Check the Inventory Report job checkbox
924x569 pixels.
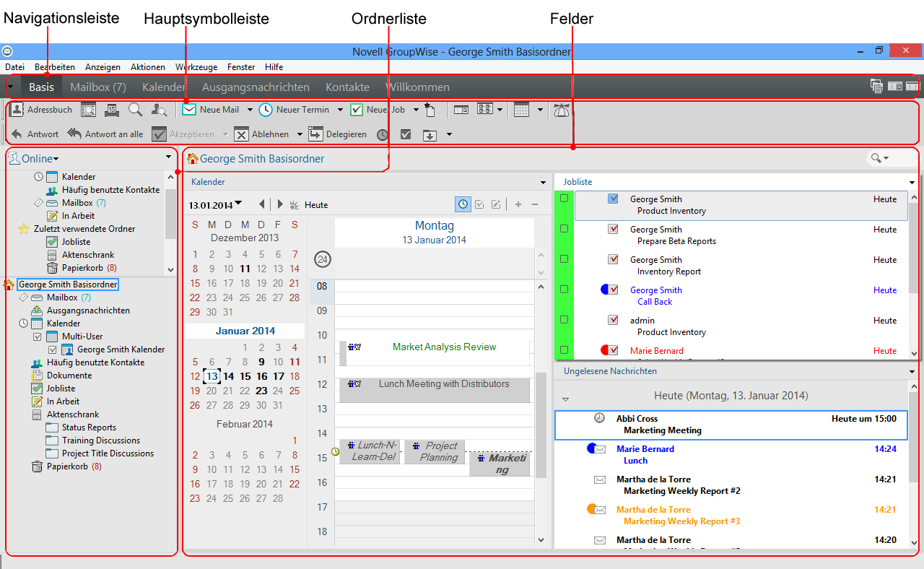pos(565,259)
